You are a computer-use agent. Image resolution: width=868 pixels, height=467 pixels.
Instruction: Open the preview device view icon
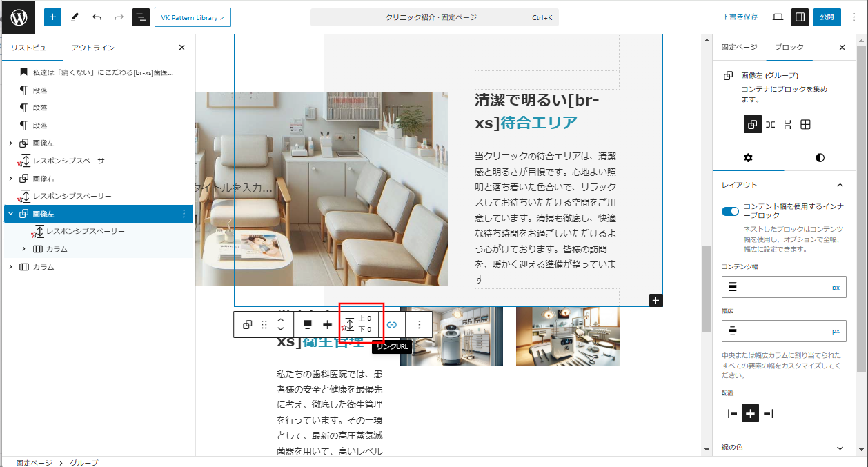(778, 17)
